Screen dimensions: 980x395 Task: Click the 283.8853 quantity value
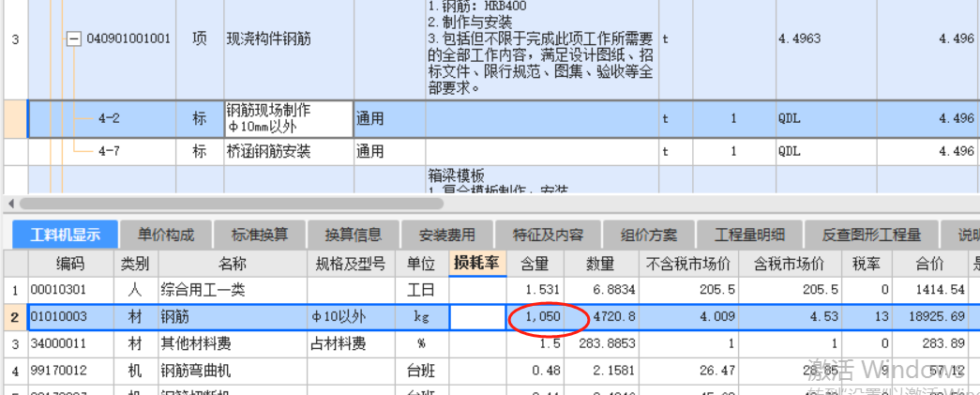609,343
